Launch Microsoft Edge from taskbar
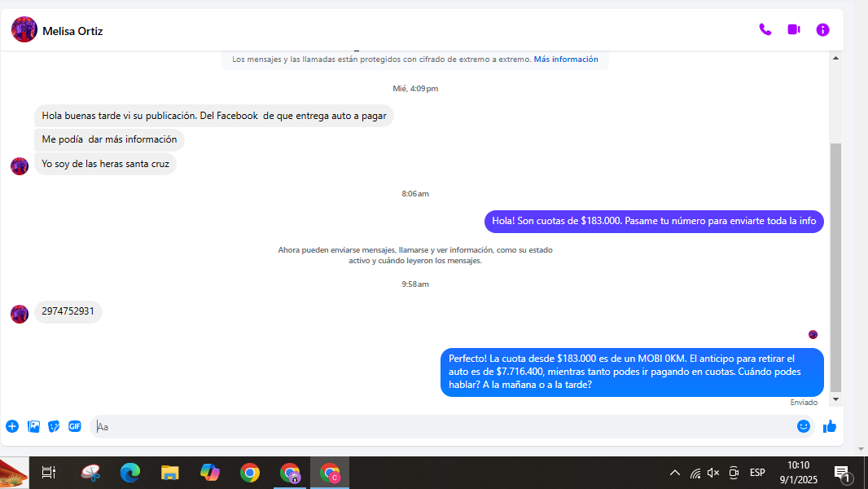Viewport: 868px width, 489px height. tap(130, 473)
